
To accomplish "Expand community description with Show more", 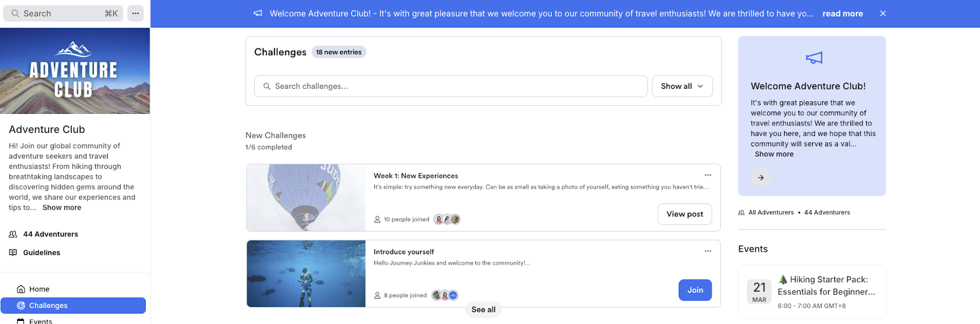I will [62, 208].
